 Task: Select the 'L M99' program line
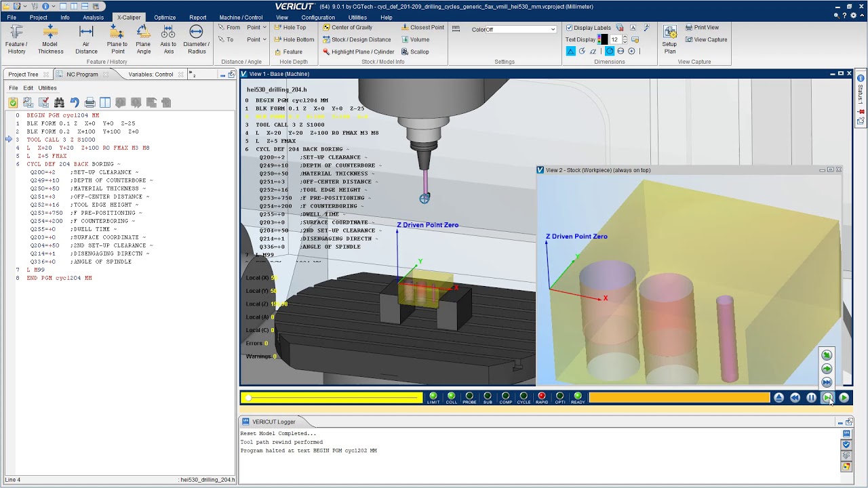click(x=35, y=270)
